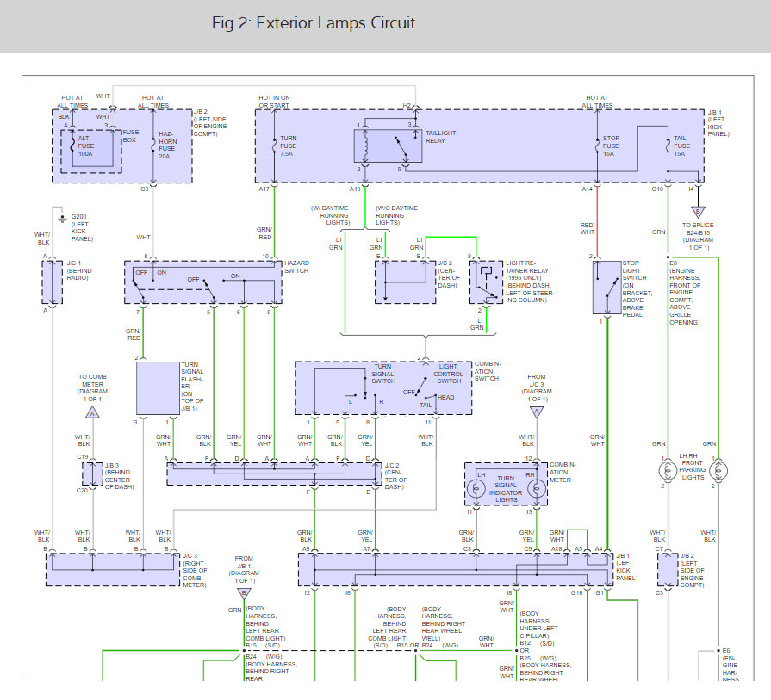Click the turn signal flasher component box
The height and width of the screenshot is (700, 771).
(x=158, y=388)
